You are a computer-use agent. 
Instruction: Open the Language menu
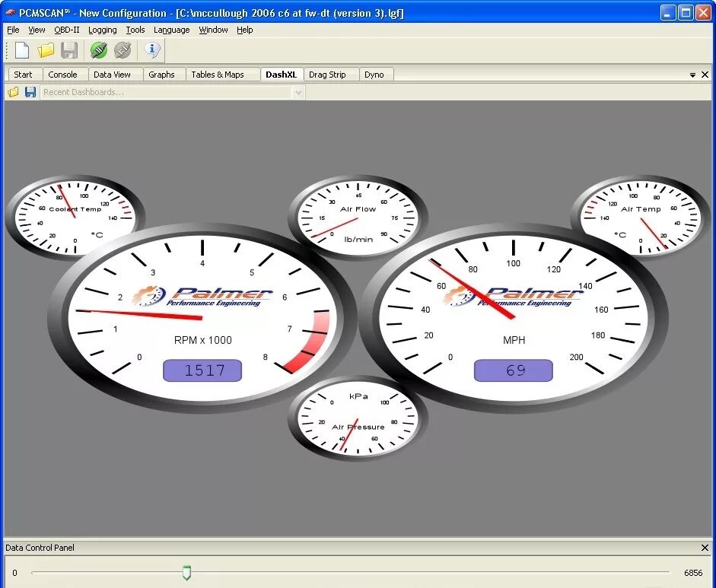[x=172, y=30]
